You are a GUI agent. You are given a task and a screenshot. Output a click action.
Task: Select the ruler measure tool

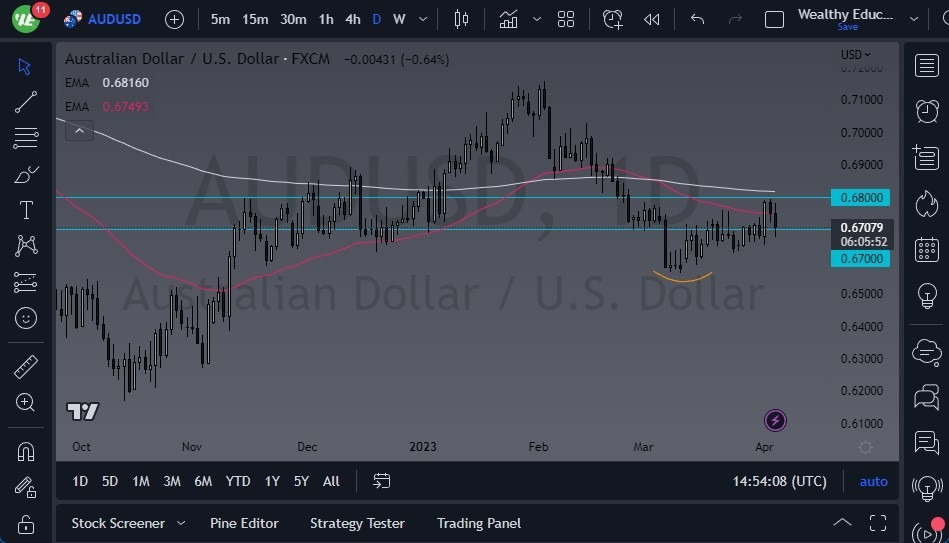click(25, 366)
